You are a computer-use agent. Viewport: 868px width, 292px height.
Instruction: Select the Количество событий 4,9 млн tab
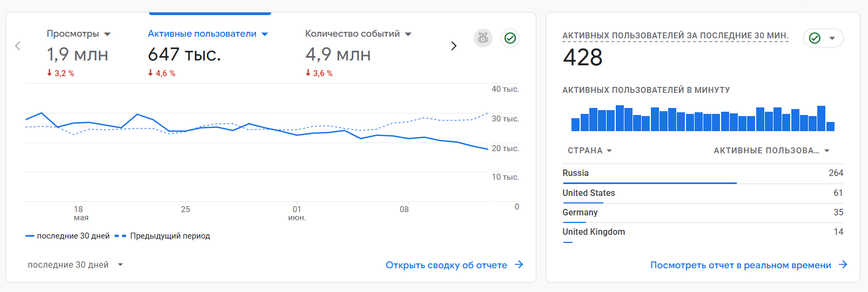358,53
